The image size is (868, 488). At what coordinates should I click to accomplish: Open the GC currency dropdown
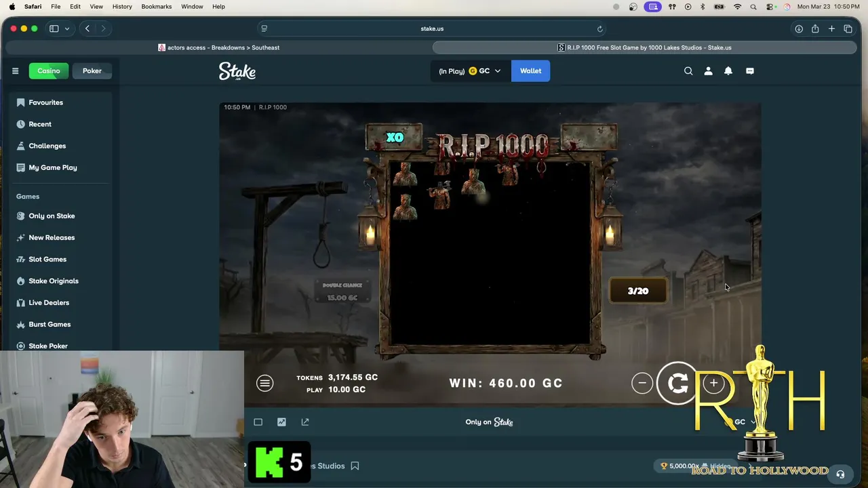tap(469, 70)
